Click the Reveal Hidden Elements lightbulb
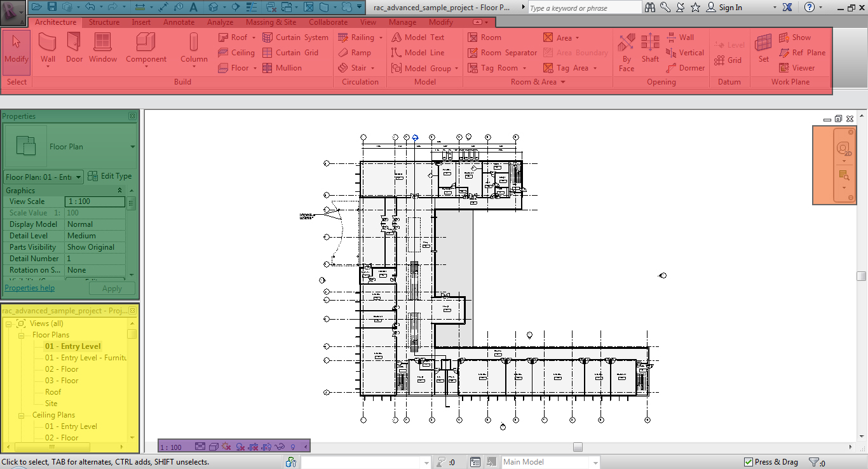This screenshot has width=868, height=469. [293, 447]
